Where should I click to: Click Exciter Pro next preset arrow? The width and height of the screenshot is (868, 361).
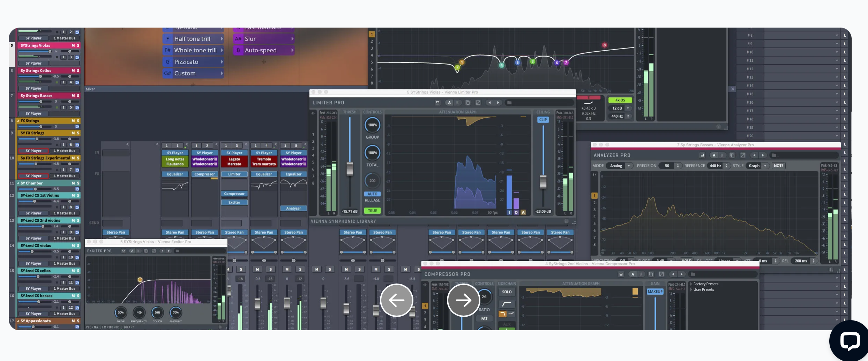pyautogui.click(x=169, y=251)
